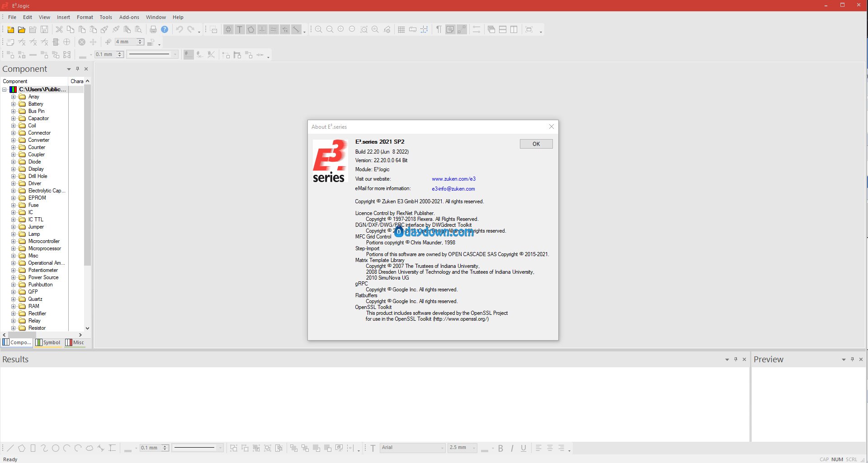The height and width of the screenshot is (463, 868).
Task: Toggle right text alignment
Action: click(561, 448)
